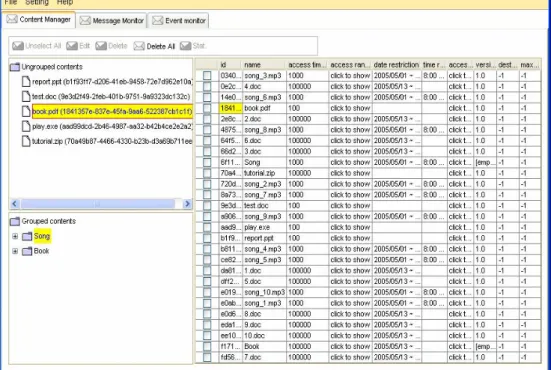Click the report.ppt file icon

pos(26,82)
